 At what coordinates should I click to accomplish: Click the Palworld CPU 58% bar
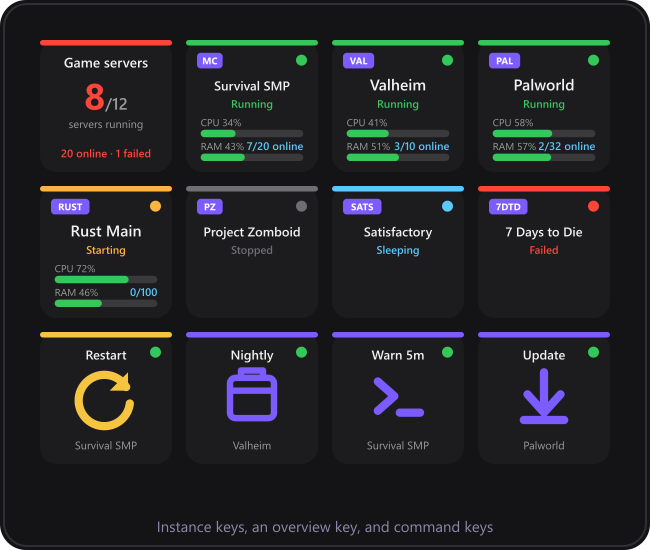tap(544, 133)
